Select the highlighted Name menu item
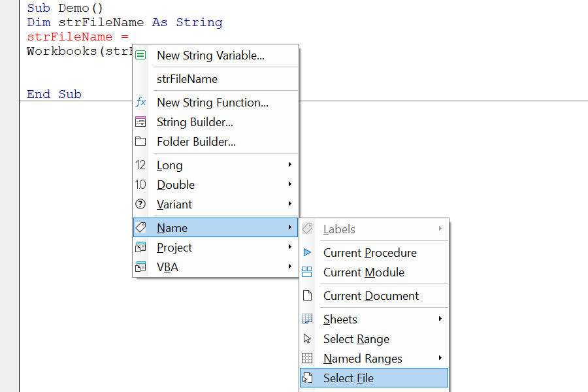The height and width of the screenshot is (392, 588). 216,227
